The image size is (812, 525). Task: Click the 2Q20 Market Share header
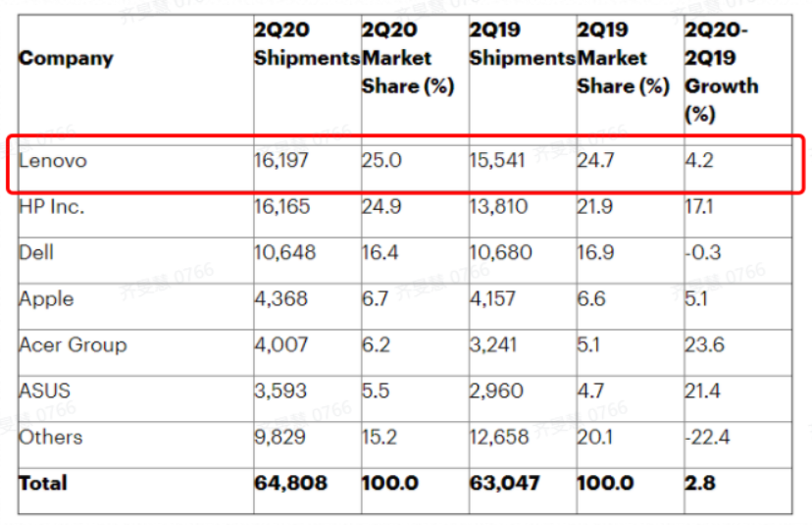407,58
